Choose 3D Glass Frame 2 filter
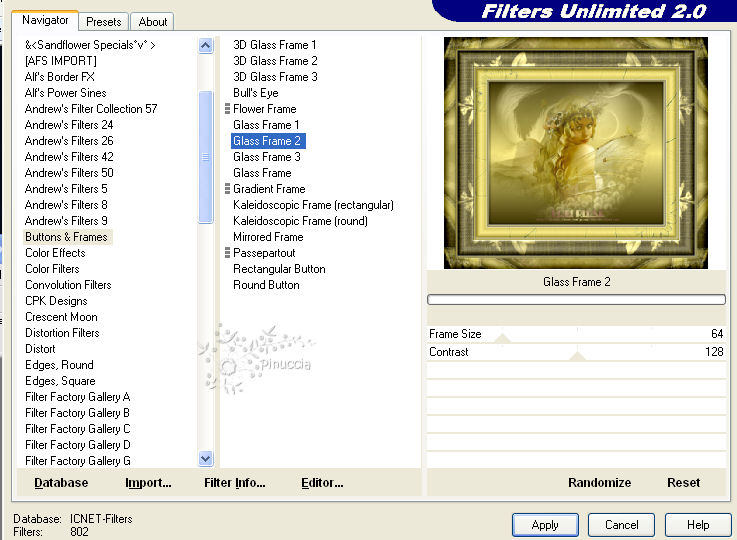Image resolution: width=737 pixels, height=540 pixels. 275,61
